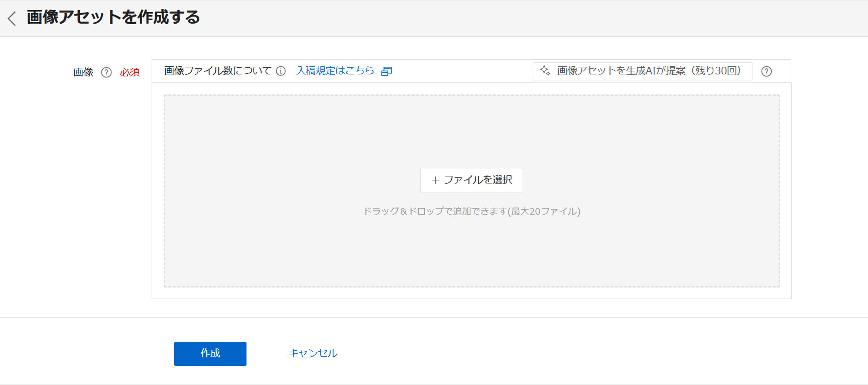Cancel with the キャンセル link
The height and width of the screenshot is (385, 868).
(313, 353)
